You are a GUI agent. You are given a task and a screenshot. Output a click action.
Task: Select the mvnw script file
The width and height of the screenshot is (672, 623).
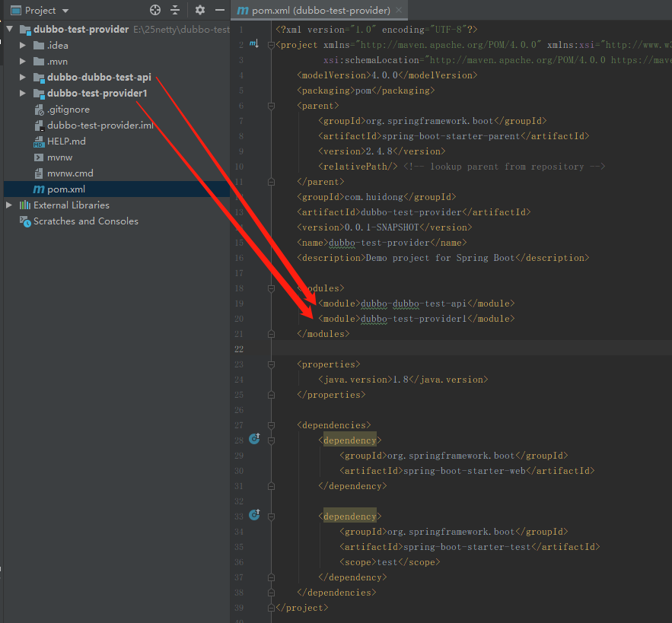click(59, 157)
